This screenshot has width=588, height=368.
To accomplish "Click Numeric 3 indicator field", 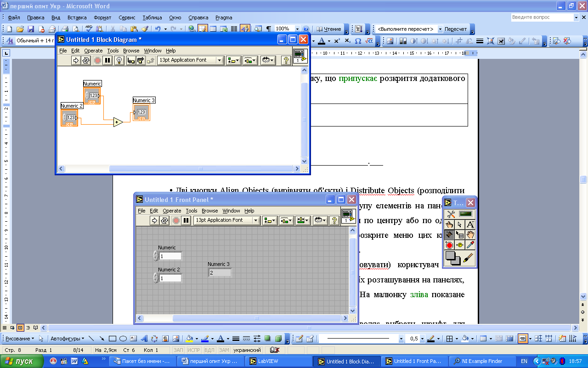I will click(220, 273).
